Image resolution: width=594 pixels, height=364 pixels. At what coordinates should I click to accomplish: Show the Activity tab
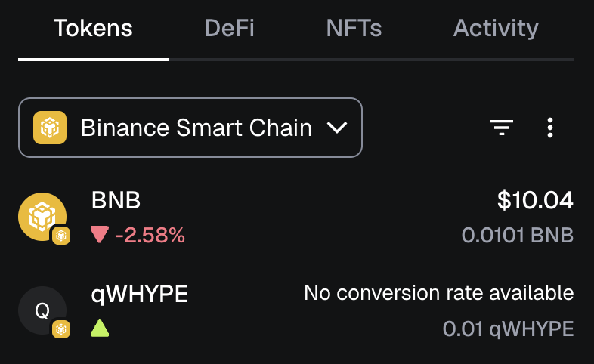(496, 29)
